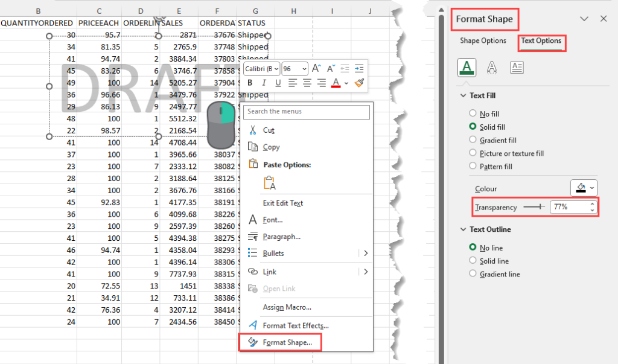This screenshot has width=618, height=364.
Task: Align text right in mini toolbar
Action: point(322,83)
